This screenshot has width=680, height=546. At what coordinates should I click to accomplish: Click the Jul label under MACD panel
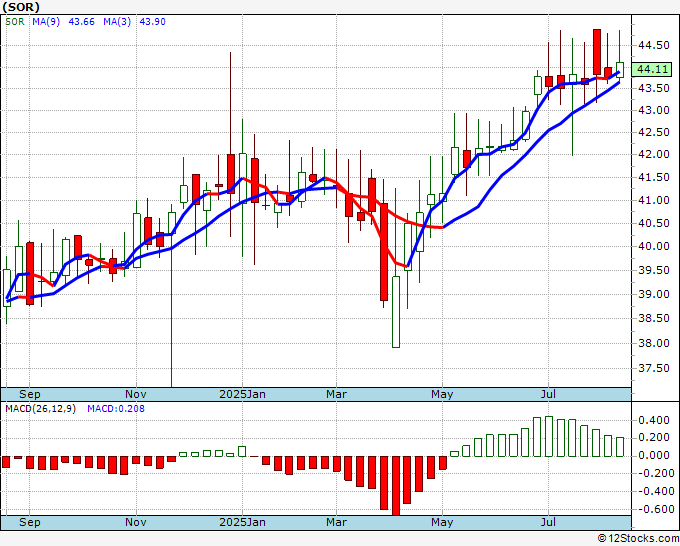(549, 522)
